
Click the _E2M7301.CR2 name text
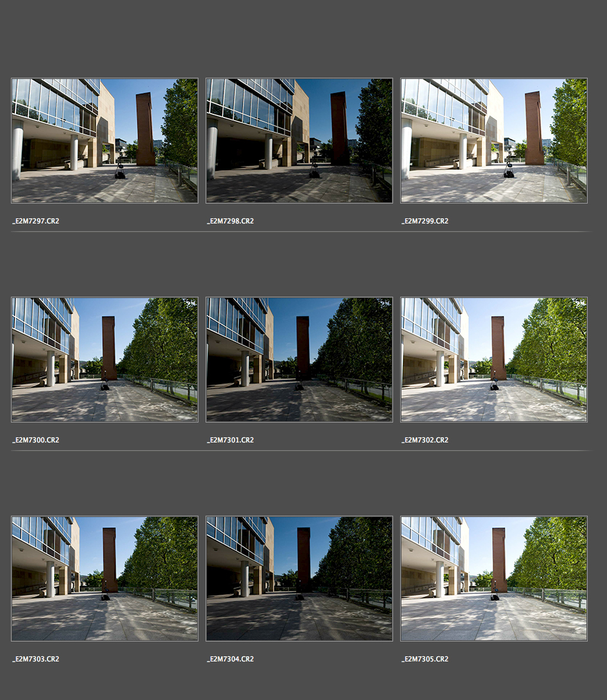pos(231,440)
